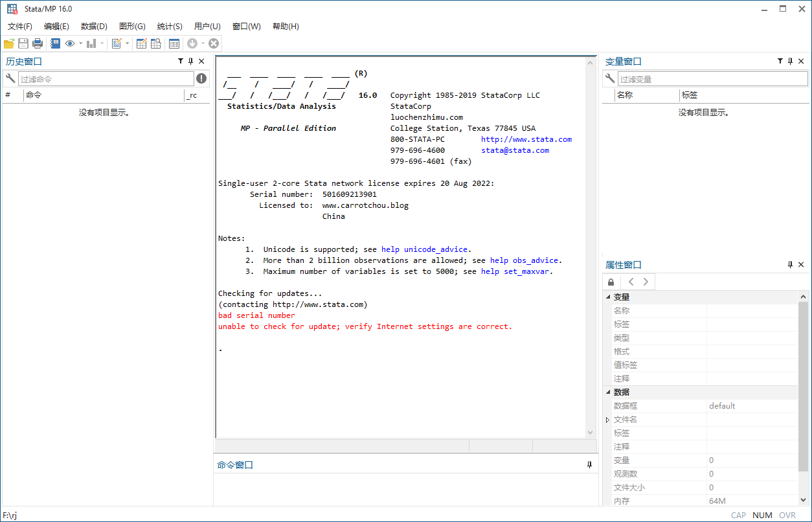
Task: Click wrench icon beside 过滤变量 field
Action: pyautogui.click(x=609, y=78)
